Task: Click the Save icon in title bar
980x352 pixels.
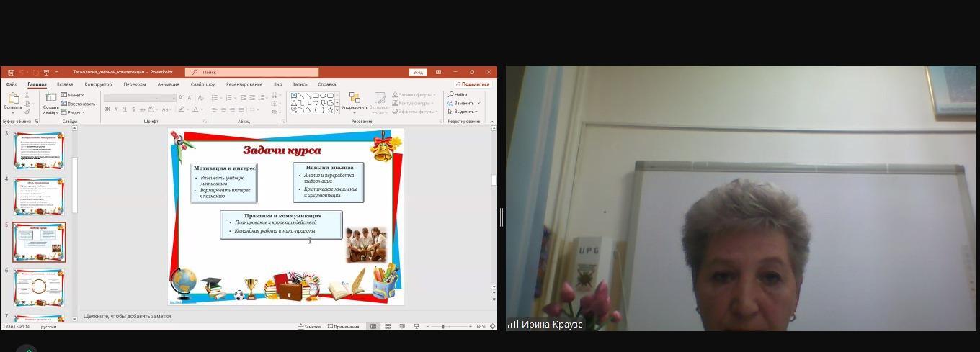Action: click(11, 72)
